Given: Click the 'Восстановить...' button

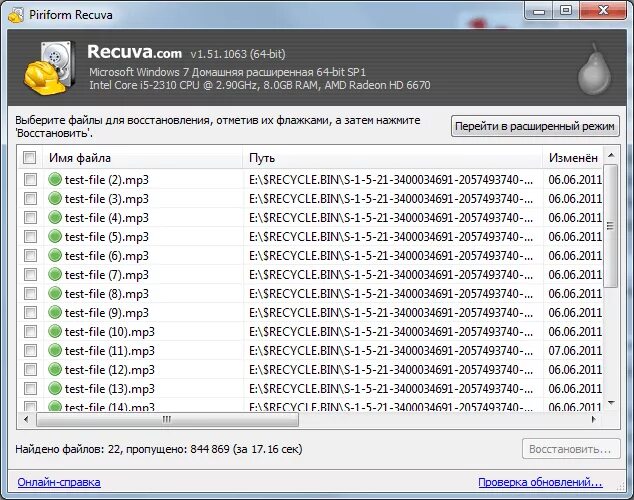Looking at the screenshot, I should 571,449.
